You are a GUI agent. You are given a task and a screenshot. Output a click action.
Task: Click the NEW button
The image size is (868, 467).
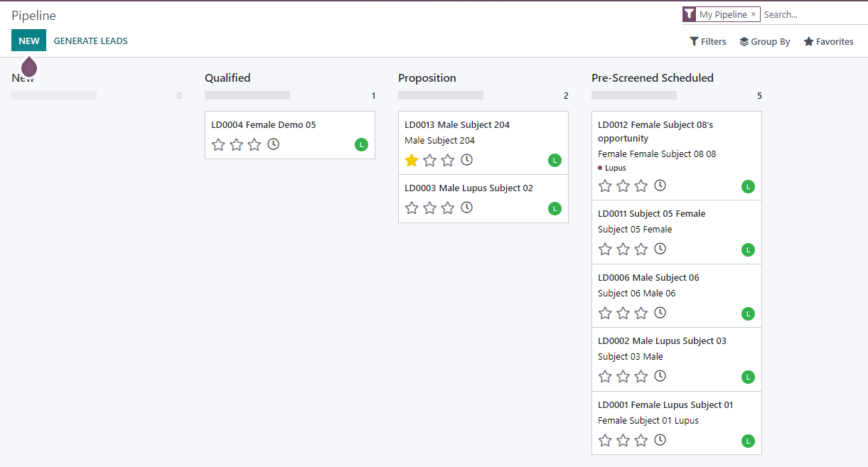[x=28, y=41]
